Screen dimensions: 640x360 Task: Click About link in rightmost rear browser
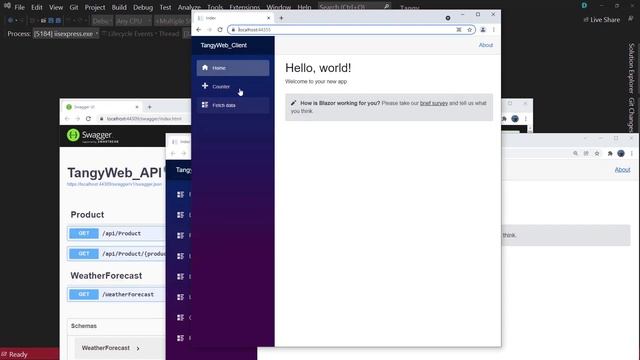pos(622,170)
